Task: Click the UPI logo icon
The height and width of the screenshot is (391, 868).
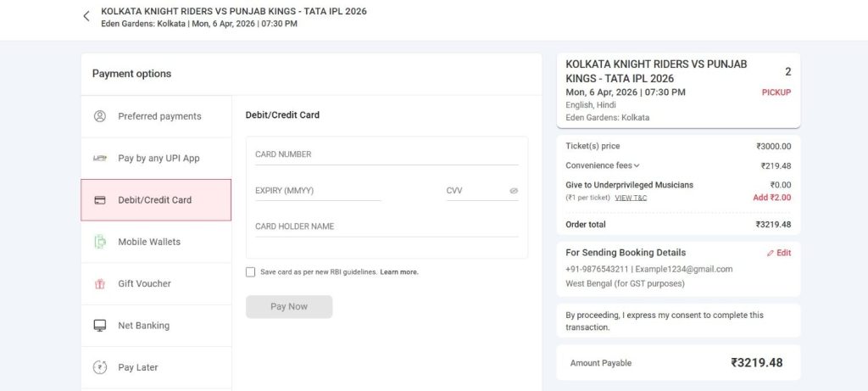Action: (100, 159)
